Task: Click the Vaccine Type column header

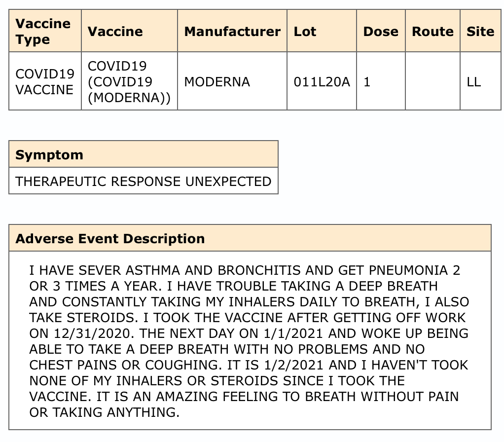Action: pos(45,31)
